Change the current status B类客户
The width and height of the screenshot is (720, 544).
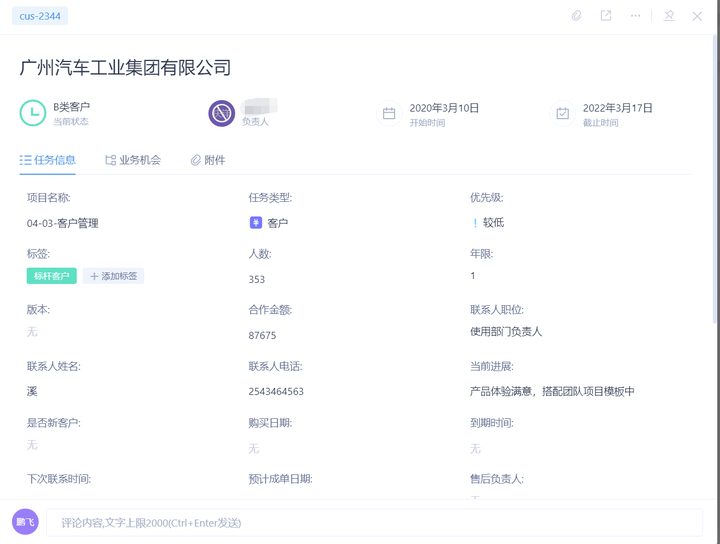click(x=72, y=107)
